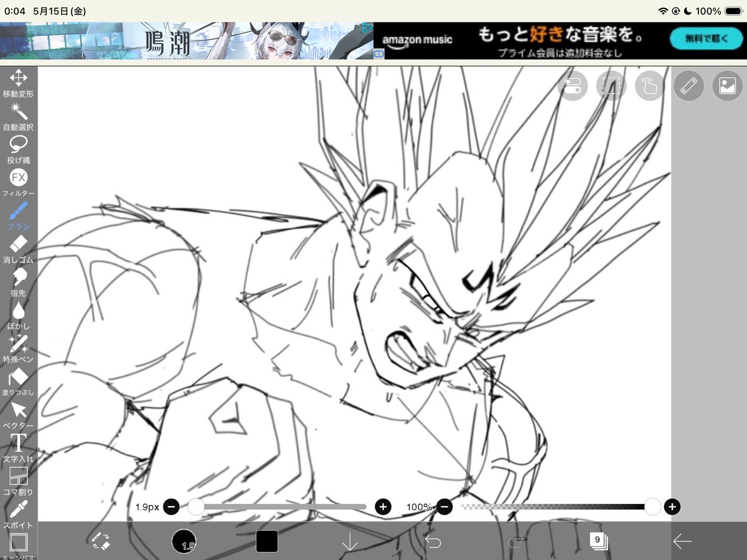
Task: Open the ruler tool icon
Action: point(688,86)
